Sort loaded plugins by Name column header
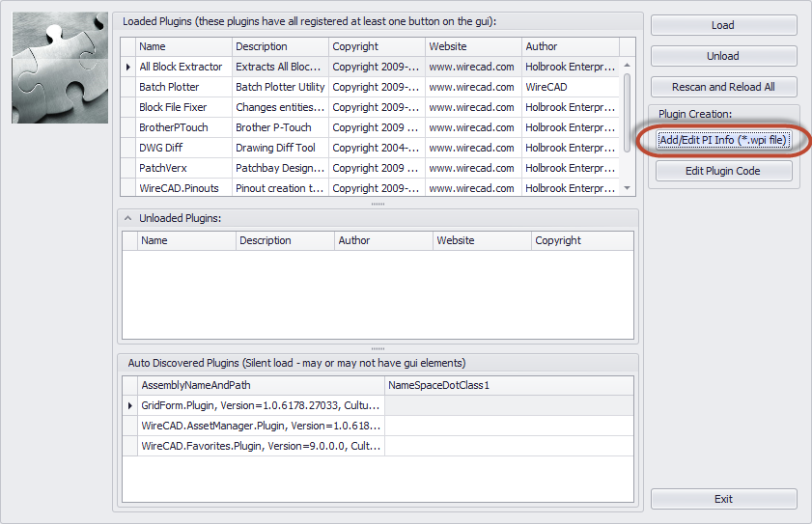The image size is (812, 524). (x=183, y=46)
